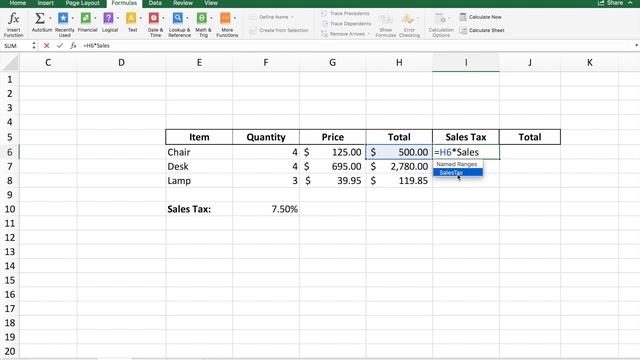The height and width of the screenshot is (360, 640).
Task: Click the Define Name button
Action: click(x=271, y=17)
